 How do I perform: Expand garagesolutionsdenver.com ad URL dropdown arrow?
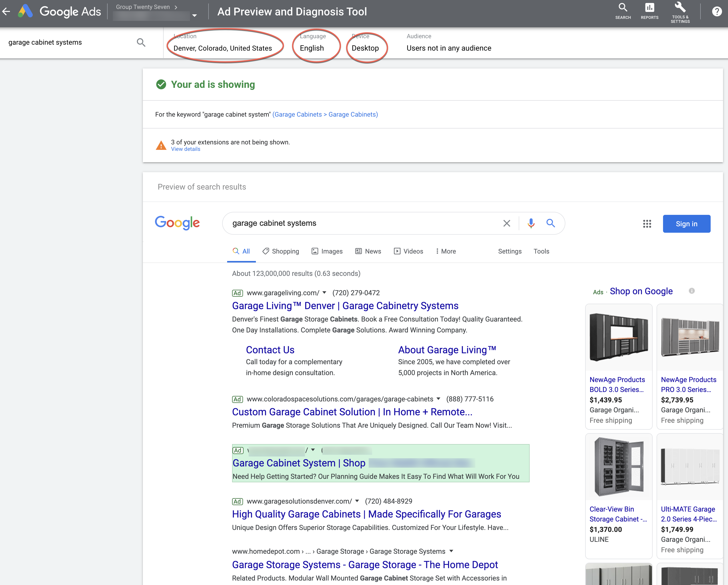357,501
